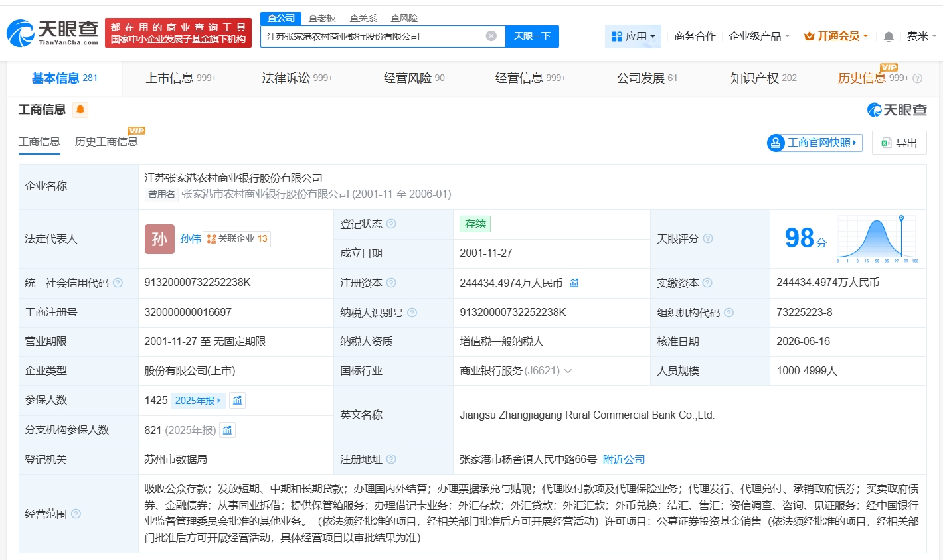Image resolution: width=943 pixels, height=560 pixels.
Task: Click the 实缴资本 value 244434.4974万人民币
Action: click(x=828, y=283)
